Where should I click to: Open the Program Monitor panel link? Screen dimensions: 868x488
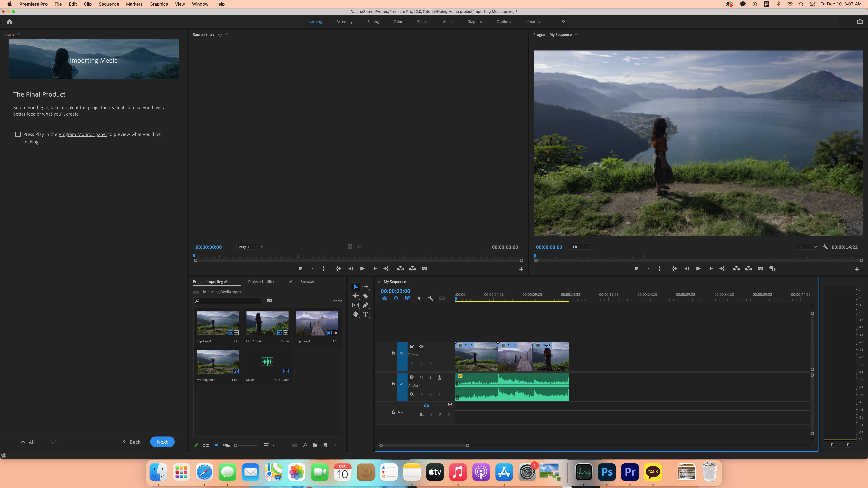point(83,134)
